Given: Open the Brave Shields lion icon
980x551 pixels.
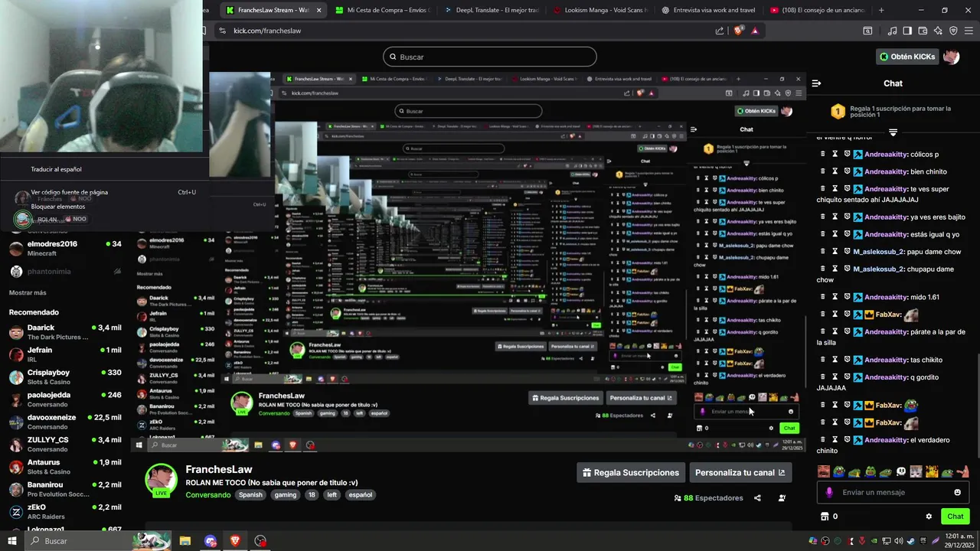Looking at the screenshot, I should (x=738, y=31).
